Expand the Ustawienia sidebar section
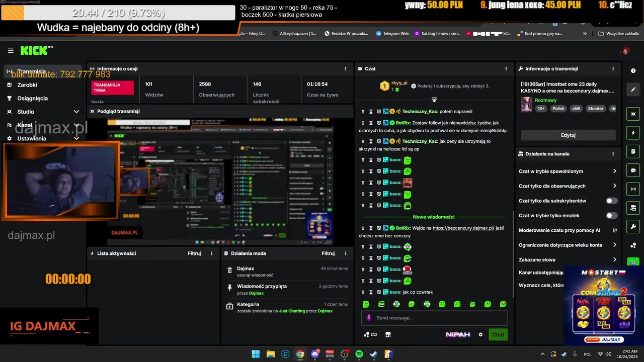The height and width of the screenshot is (362, 644). (76, 138)
